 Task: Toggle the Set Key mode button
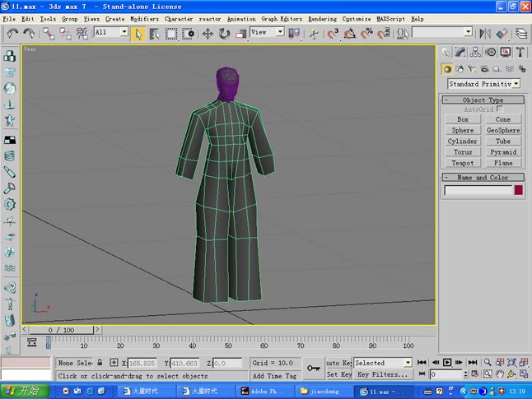point(338,374)
